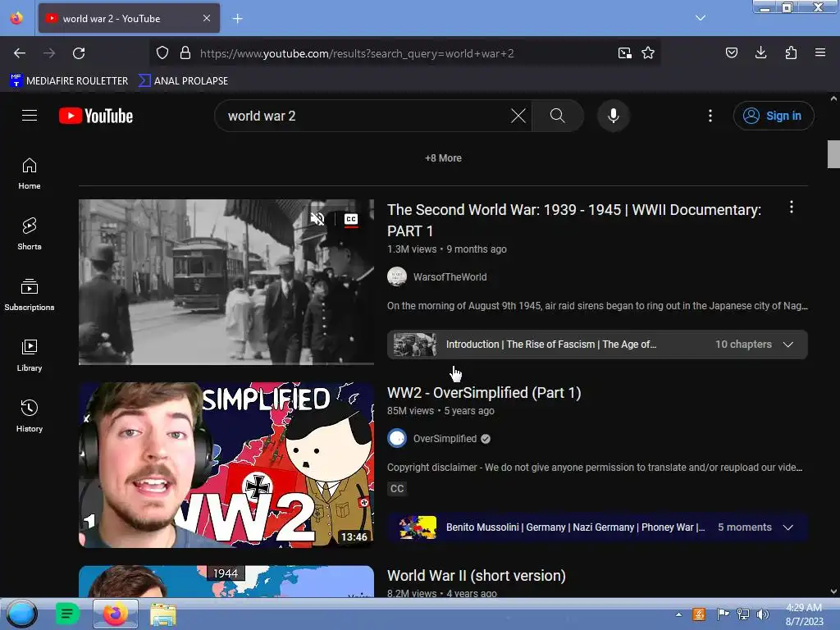List all tabs dropdown arrow
This screenshot has width=840, height=630.
[x=701, y=18]
